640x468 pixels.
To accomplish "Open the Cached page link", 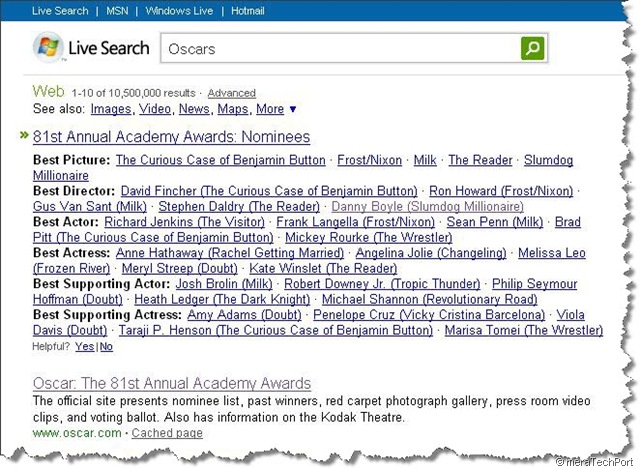I will click(167, 433).
